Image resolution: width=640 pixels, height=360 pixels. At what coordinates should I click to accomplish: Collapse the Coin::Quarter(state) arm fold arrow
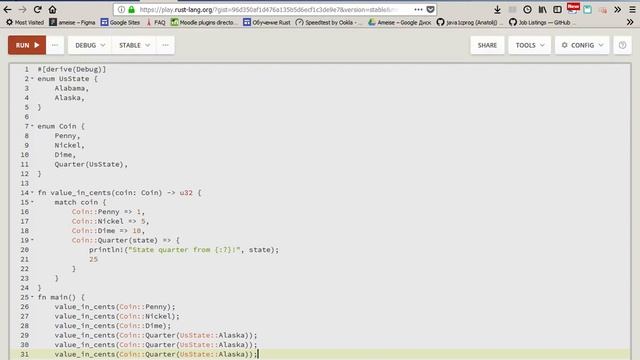[33, 240]
